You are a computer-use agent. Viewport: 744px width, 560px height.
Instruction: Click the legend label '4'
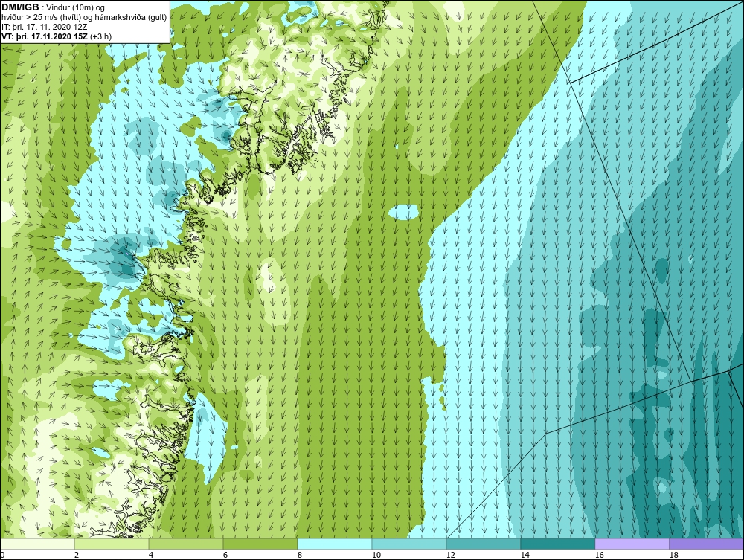pyautogui.click(x=151, y=555)
